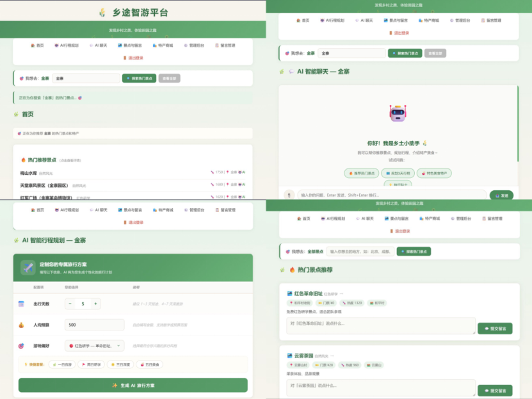Image resolution: width=532 pixels, height=399 pixels.
Task: Click grey 查看全部 button in AI chat panel
Action: click(435, 53)
